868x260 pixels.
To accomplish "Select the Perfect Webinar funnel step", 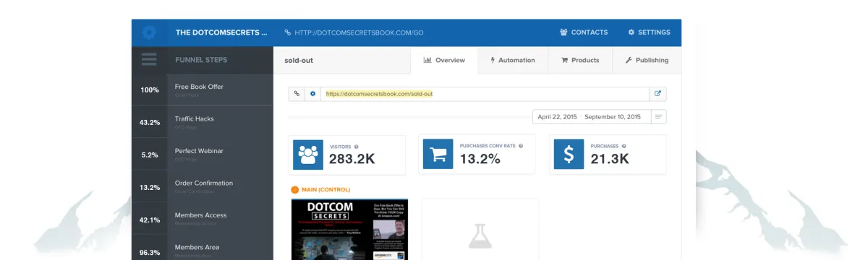I will [203, 154].
